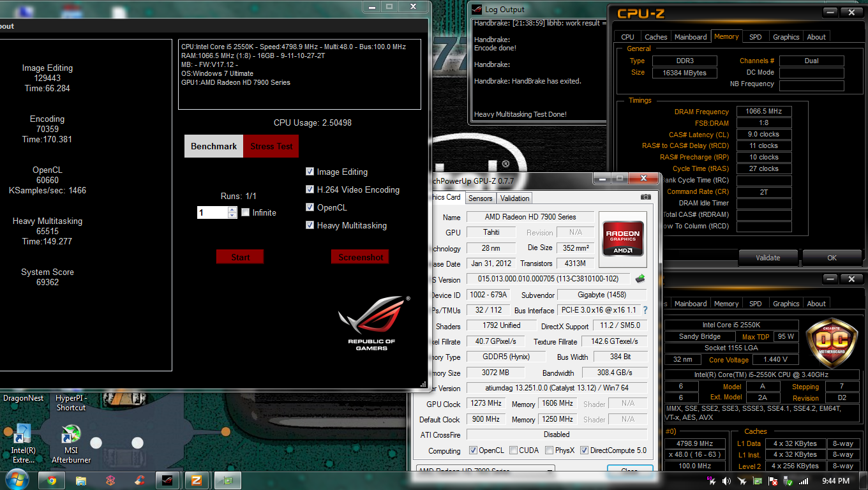Switch to the ROG RealBench taskbar button

(x=168, y=480)
